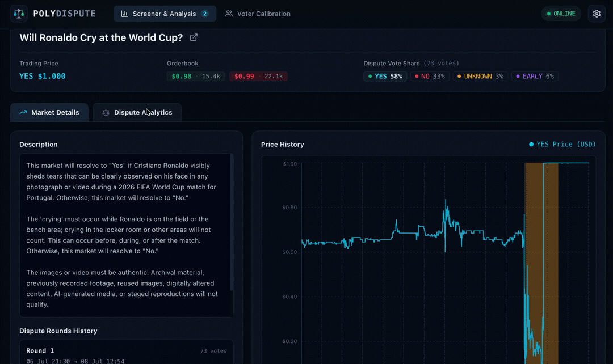Click the people icon on Voter Calibration
613x364 pixels.
[229, 14]
